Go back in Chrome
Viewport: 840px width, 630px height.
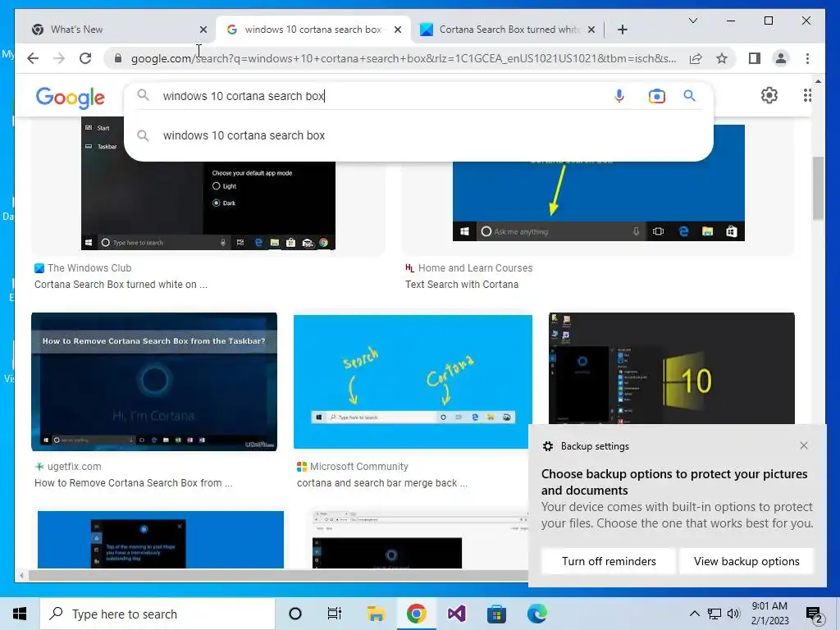coord(33,58)
